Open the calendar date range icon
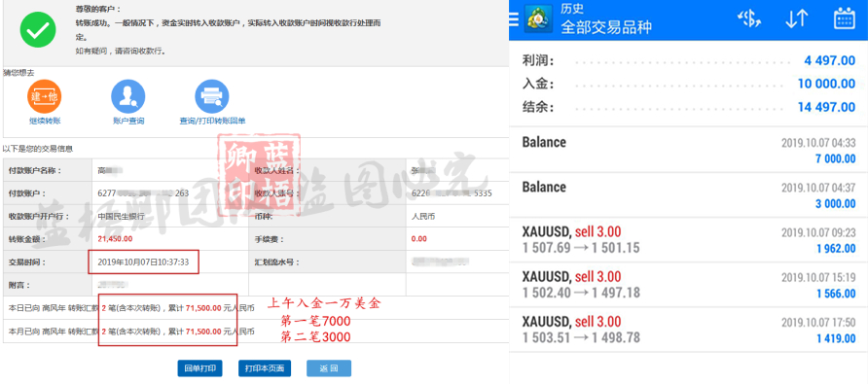The height and width of the screenshot is (384, 868). 845,18
